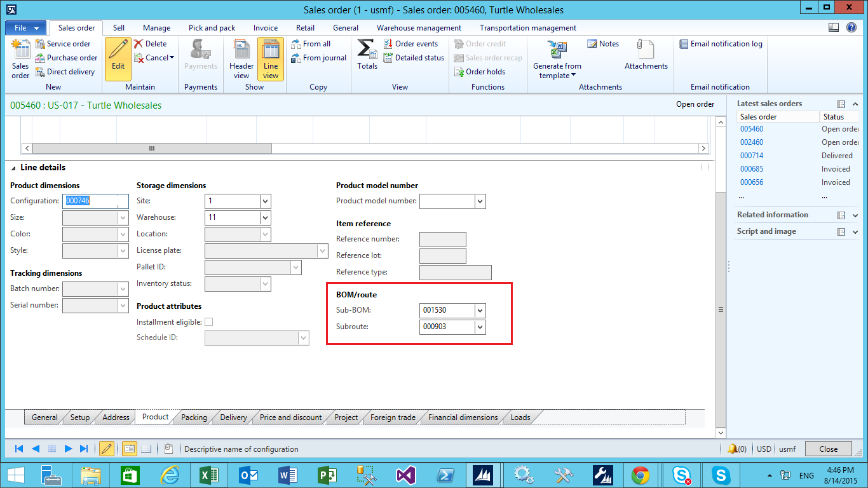Image resolution: width=868 pixels, height=488 pixels.
Task: Create a new Sales order from ribbon
Action: point(20,59)
